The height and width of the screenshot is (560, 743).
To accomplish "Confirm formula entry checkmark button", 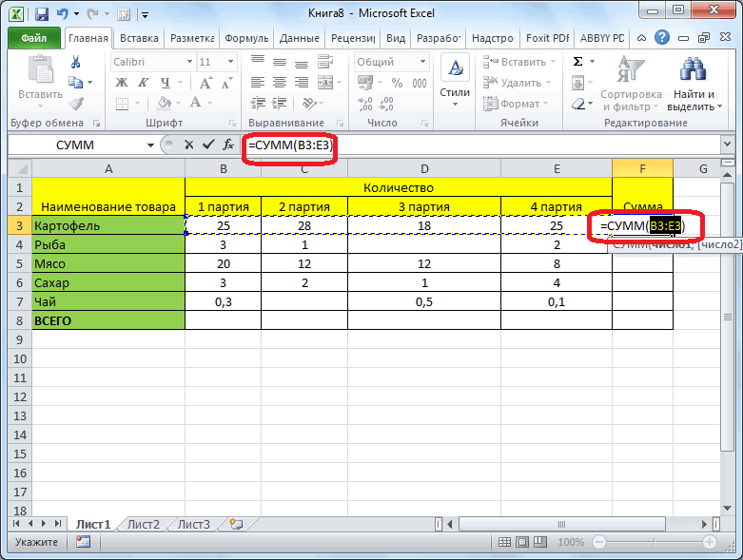I will click(208, 145).
